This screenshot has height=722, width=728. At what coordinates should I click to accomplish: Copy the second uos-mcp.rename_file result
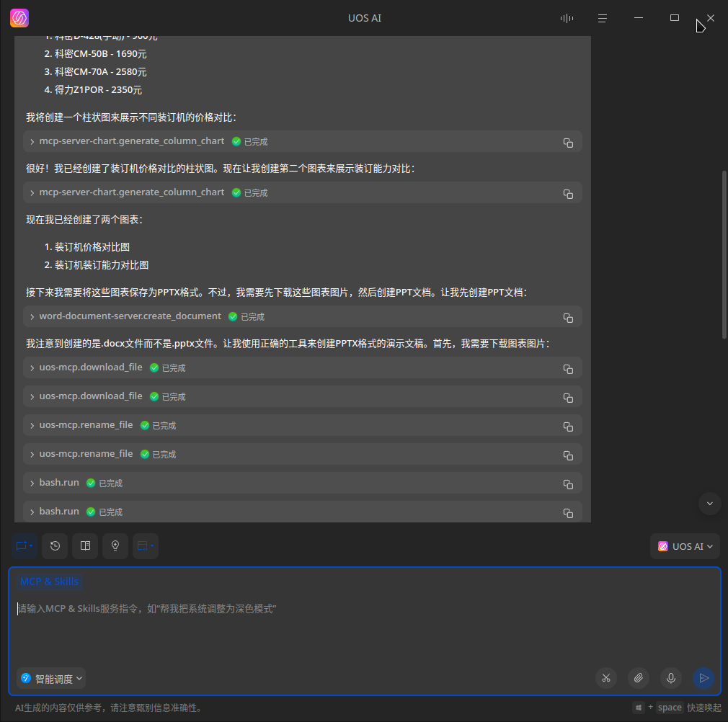pyautogui.click(x=568, y=455)
